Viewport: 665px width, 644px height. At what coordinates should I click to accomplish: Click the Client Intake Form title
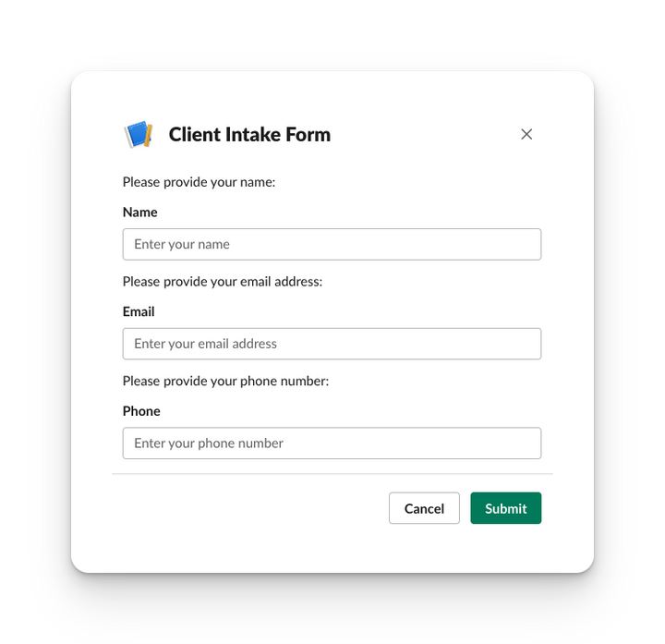[x=249, y=135]
